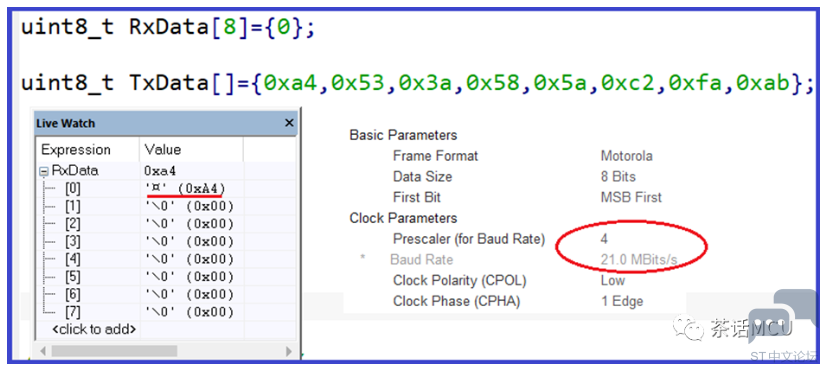Click the First Bit label
The image size is (827, 372).
point(417,197)
